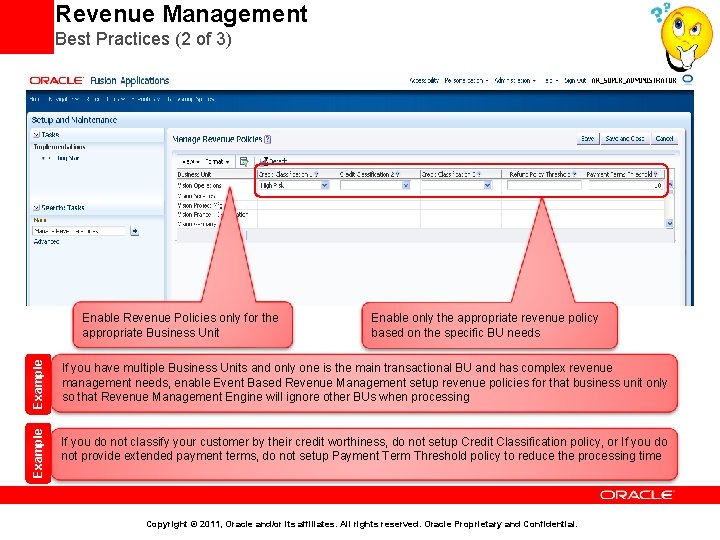Click the Payment Terms Threshold input field
Viewport: 720px width, 540px height.
tap(625, 186)
